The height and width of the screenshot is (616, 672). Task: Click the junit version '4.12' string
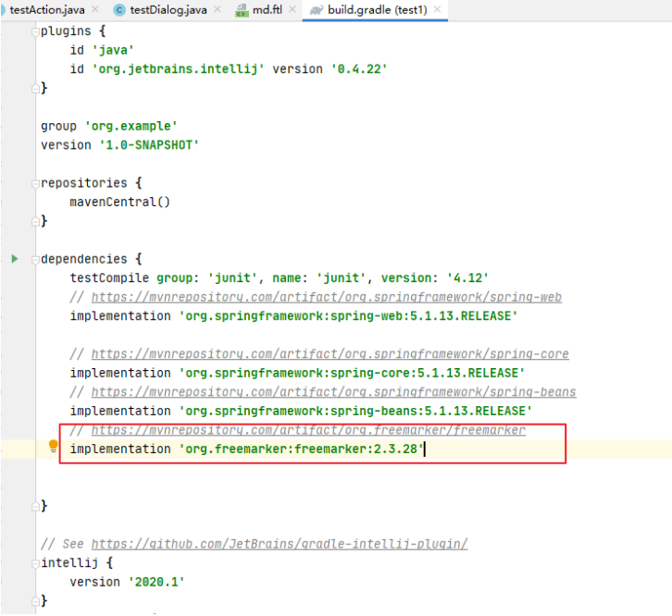(467, 278)
